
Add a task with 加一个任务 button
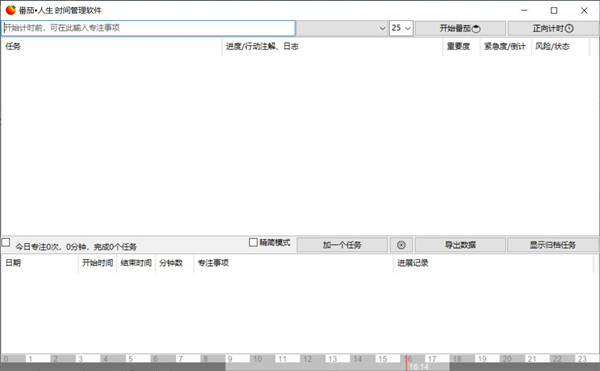[342, 245]
